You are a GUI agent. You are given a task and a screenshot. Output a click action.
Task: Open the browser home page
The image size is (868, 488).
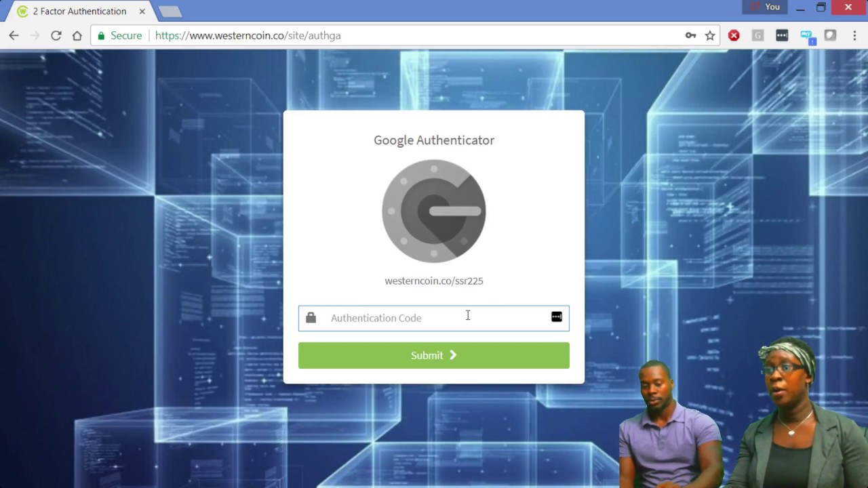click(x=77, y=35)
